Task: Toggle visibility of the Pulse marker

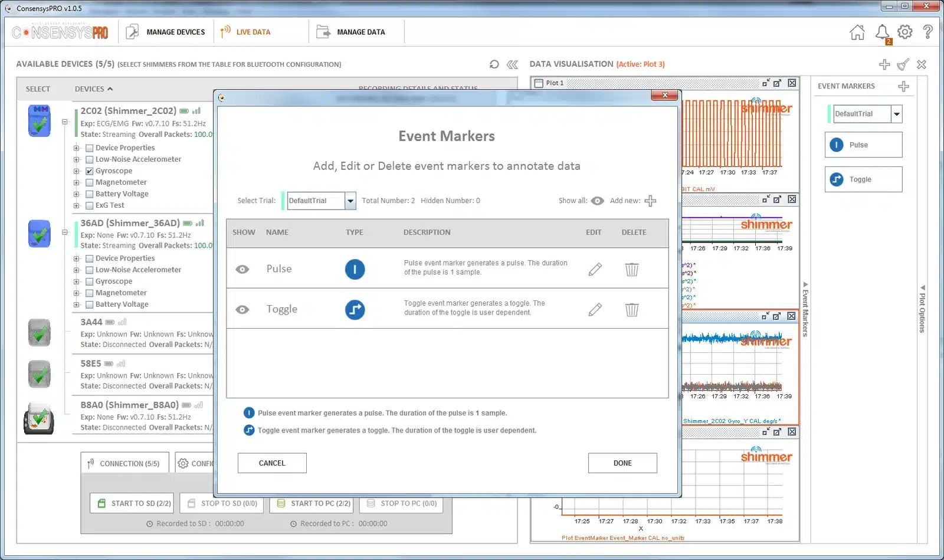Action: click(242, 269)
